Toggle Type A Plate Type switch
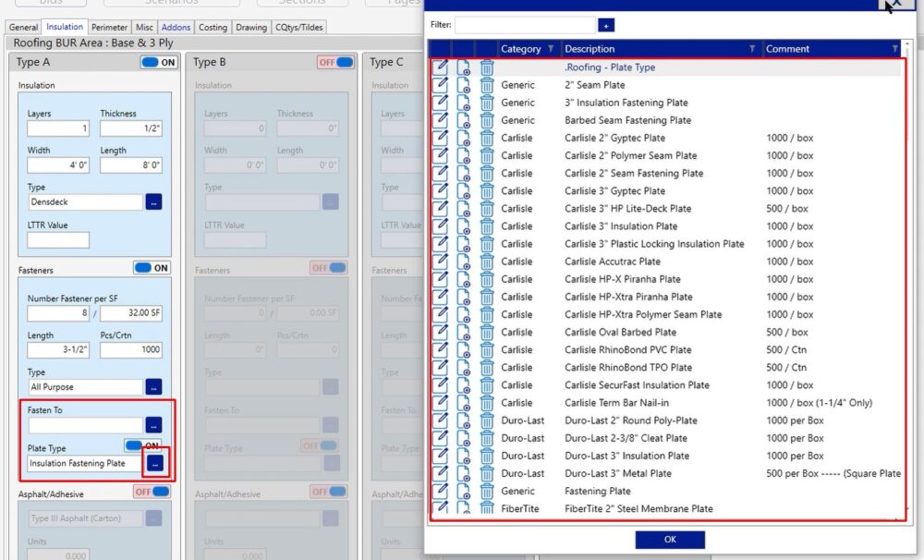Screen dimensions: 924x560 pyautogui.click(x=142, y=445)
